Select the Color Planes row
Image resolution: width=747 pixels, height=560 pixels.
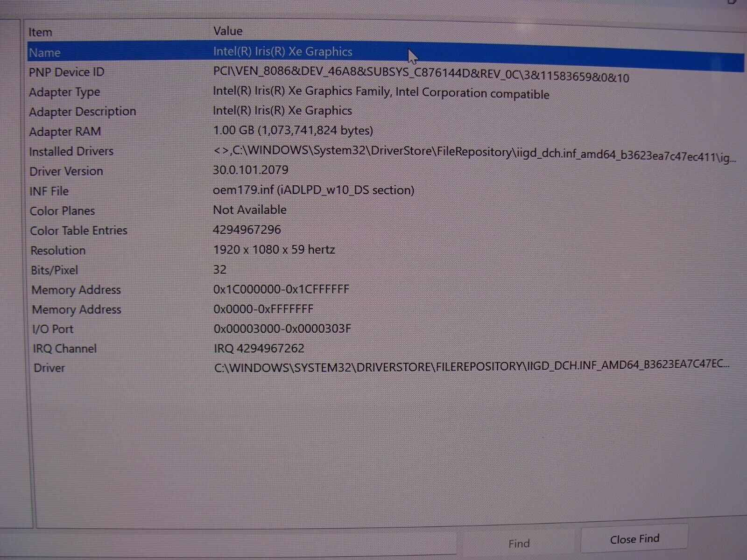click(x=385, y=210)
